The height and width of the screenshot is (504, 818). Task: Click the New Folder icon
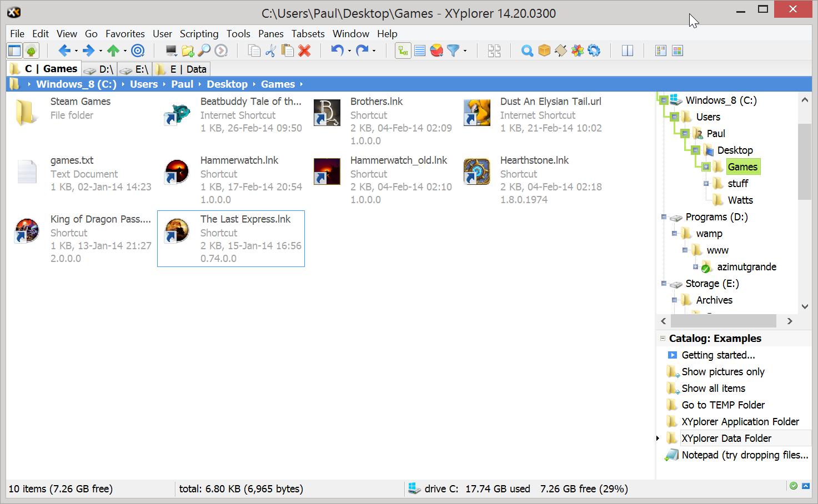(x=187, y=50)
